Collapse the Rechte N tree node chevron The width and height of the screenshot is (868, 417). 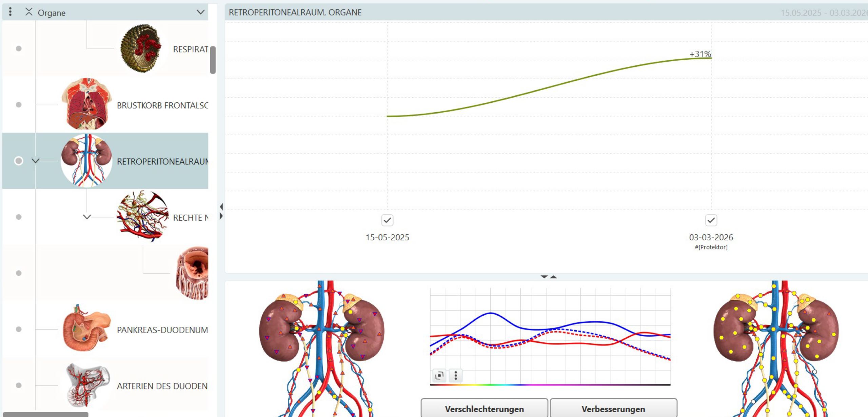pyautogui.click(x=87, y=217)
